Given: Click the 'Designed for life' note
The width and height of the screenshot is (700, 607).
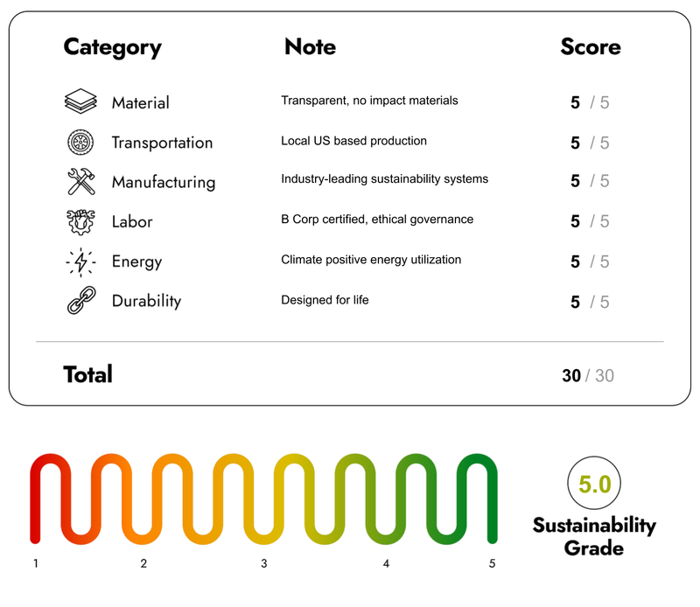Looking at the screenshot, I should point(325,300).
